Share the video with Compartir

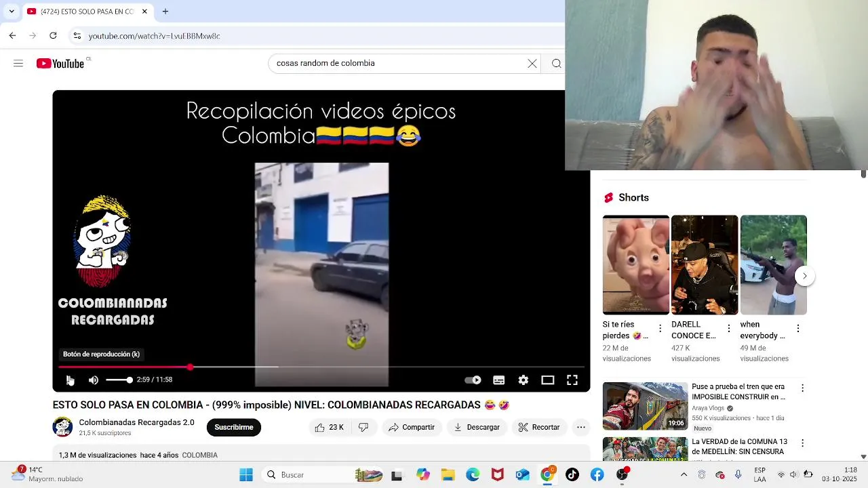click(411, 427)
